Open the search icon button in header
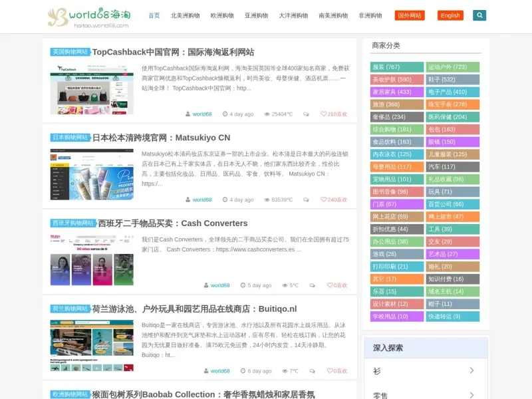Viewport: 532px width, 399px height. 479,15
